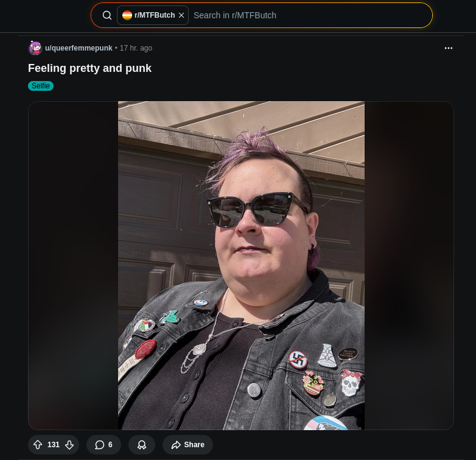Click the share arrow icon
The height and width of the screenshot is (460, 476).
click(x=176, y=445)
